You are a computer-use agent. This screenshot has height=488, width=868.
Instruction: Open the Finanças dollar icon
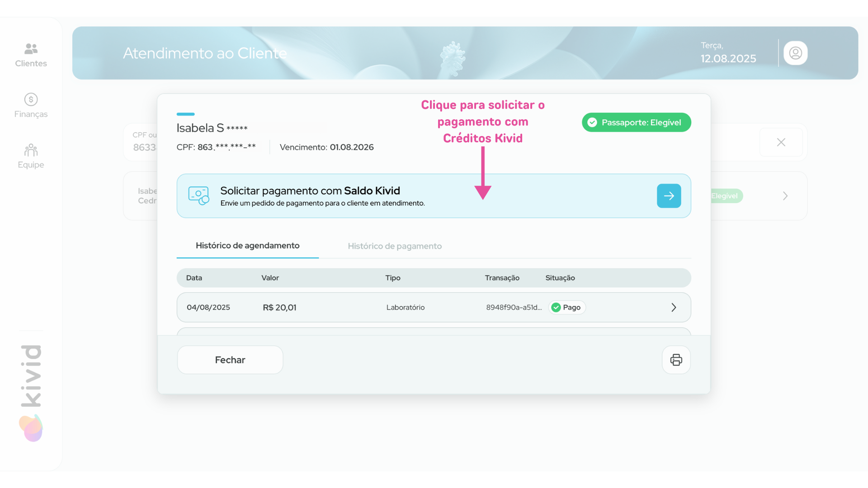pyautogui.click(x=31, y=99)
